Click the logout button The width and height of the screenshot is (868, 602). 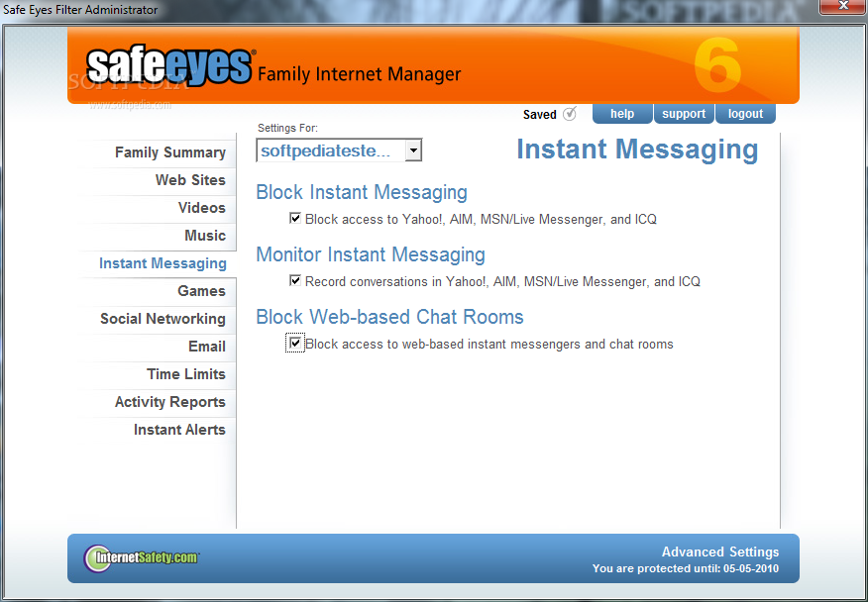pyautogui.click(x=745, y=114)
